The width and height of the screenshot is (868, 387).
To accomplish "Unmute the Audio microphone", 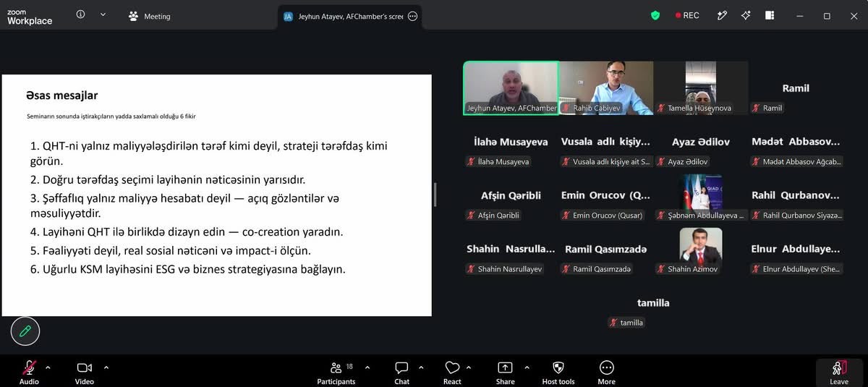I will coord(29,371).
